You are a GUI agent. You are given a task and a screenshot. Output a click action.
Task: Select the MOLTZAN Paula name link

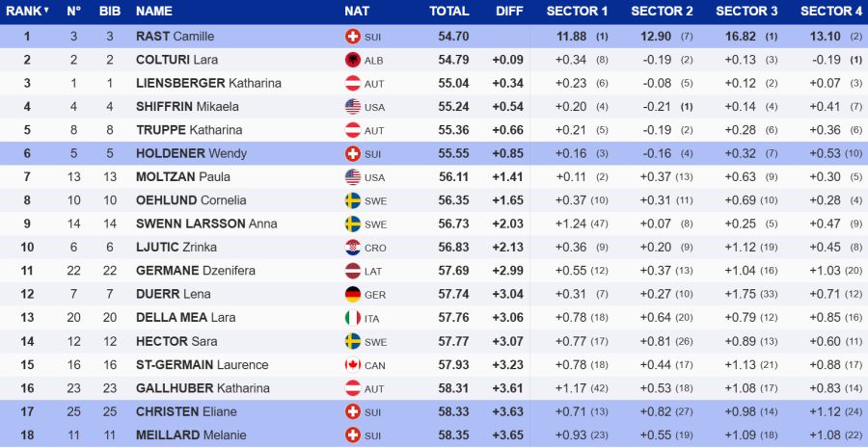click(x=183, y=177)
